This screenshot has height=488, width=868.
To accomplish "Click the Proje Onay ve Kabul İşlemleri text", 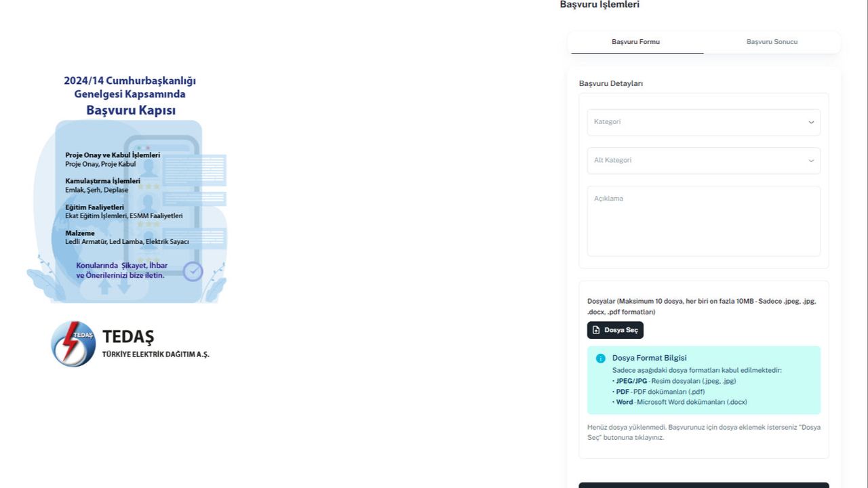I will click(x=113, y=155).
